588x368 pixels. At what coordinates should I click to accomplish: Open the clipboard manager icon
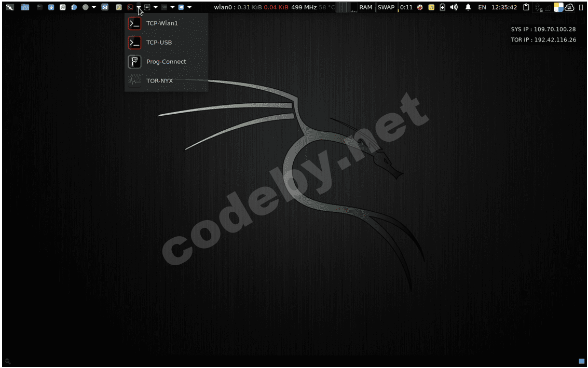[526, 7]
